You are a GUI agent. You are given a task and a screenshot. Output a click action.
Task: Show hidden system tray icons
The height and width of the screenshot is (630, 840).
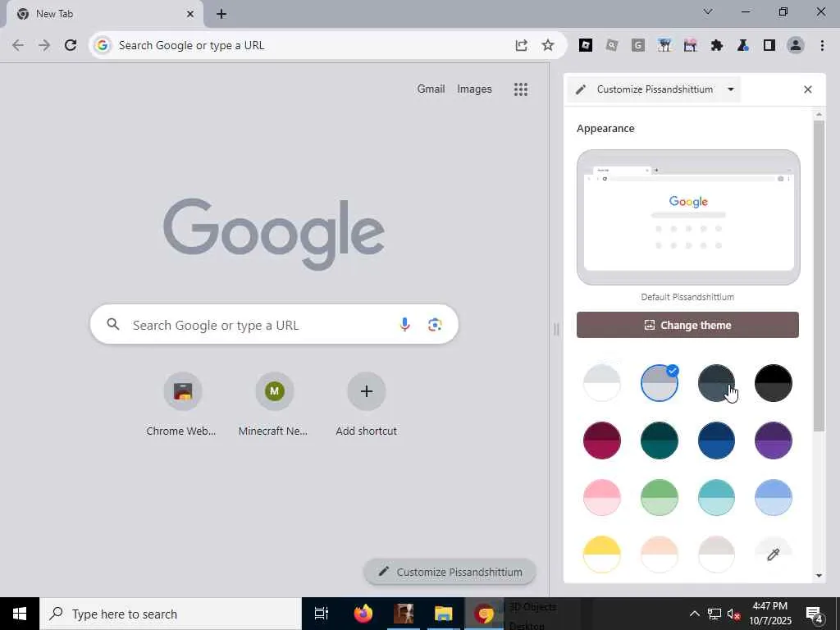tap(694, 614)
